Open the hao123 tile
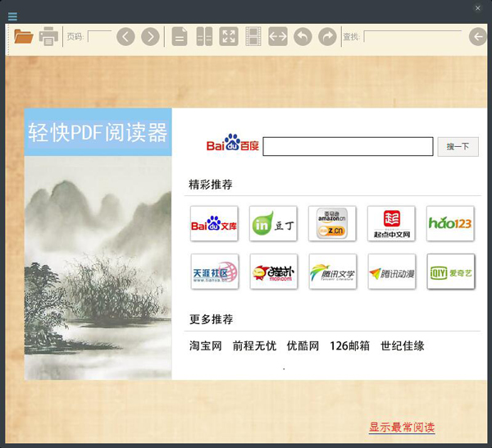The width and height of the screenshot is (492, 448). (450, 223)
